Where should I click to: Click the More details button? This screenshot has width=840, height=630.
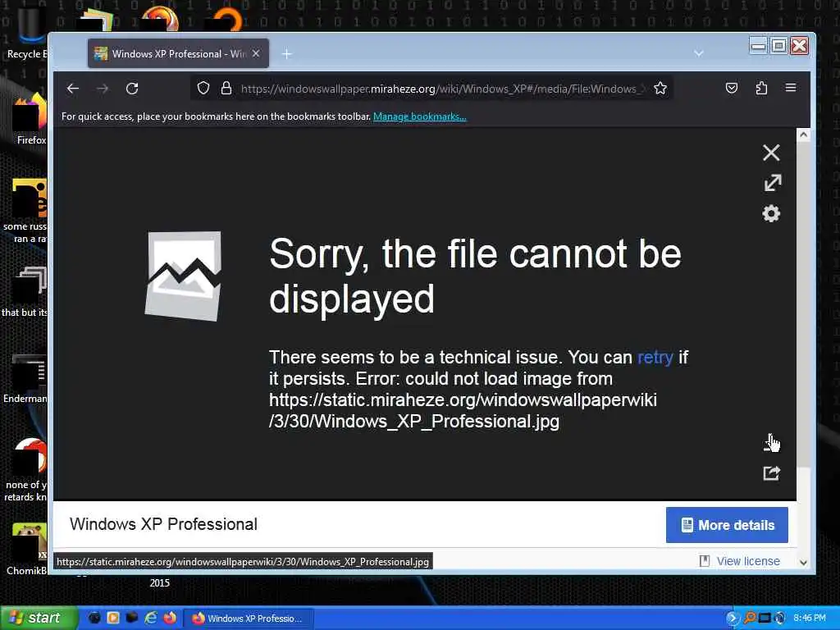727,525
